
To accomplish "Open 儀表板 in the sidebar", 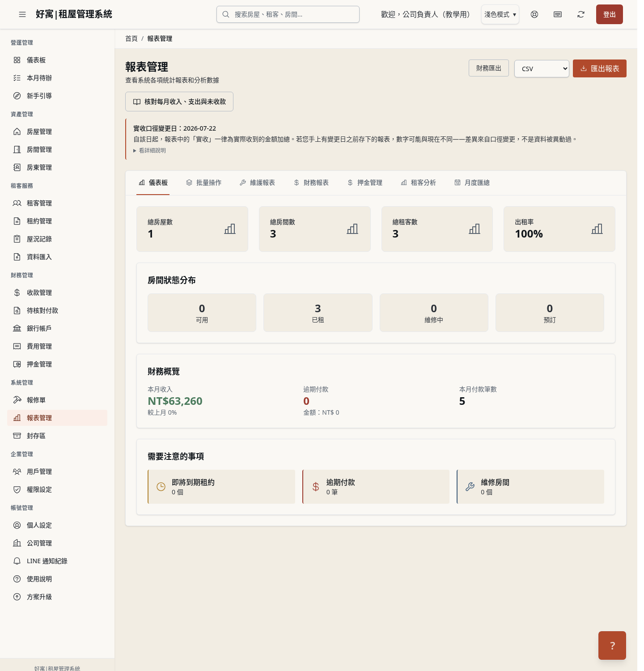I will [57, 60].
